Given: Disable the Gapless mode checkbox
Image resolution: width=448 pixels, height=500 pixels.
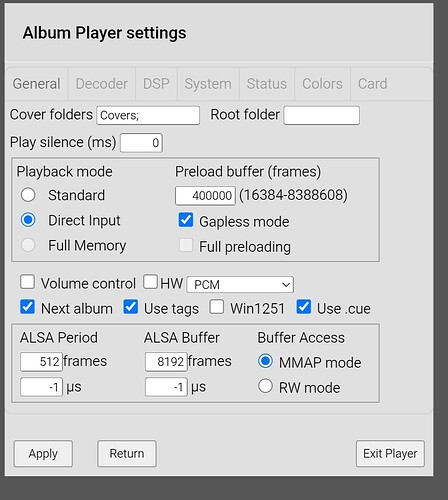Looking at the screenshot, I should 186,220.
